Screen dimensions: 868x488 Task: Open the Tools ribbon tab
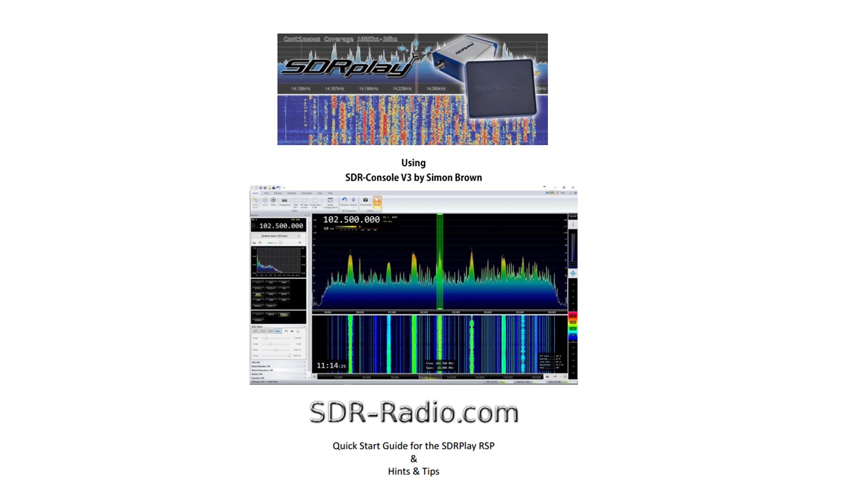320,193
